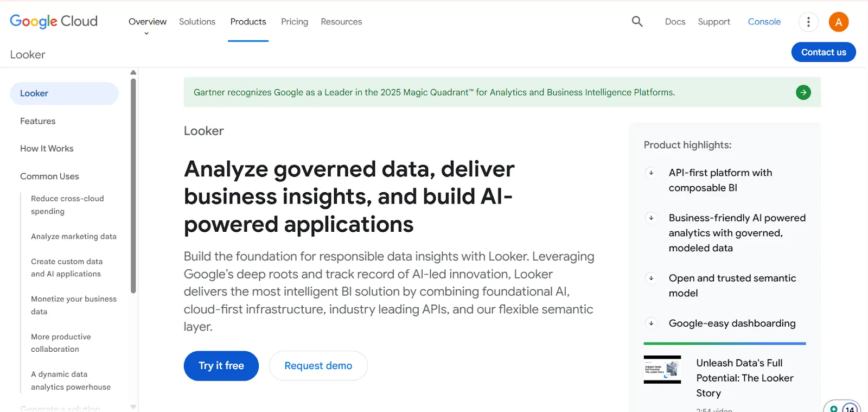Open More productive collaboration sidebar item
The height and width of the screenshot is (412, 868).
(x=61, y=343)
